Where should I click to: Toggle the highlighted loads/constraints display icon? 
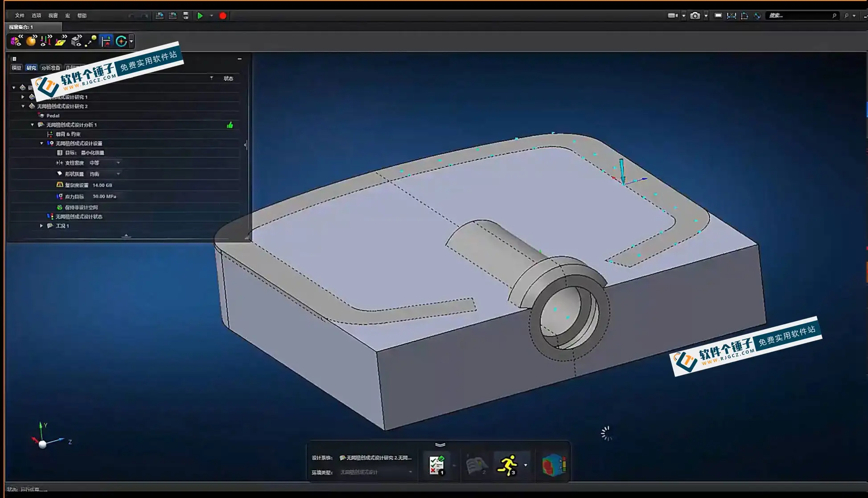point(106,41)
